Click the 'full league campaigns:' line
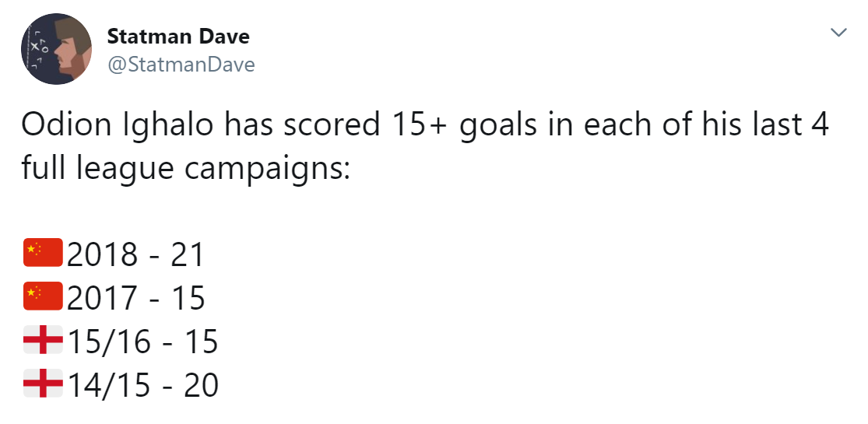Screen dimensions: 868x424 pyautogui.click(x=187, y=168)
